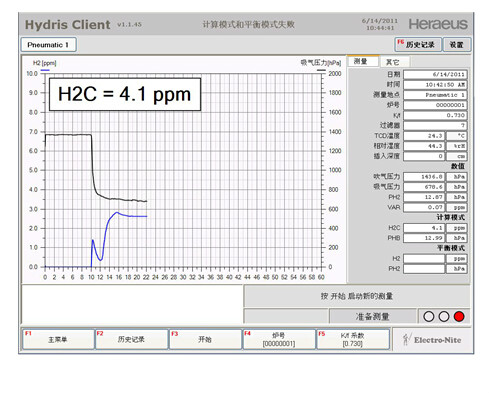Click the red status indicator circle
Viewport: 489px width, 394px height.
coord(459,316)
